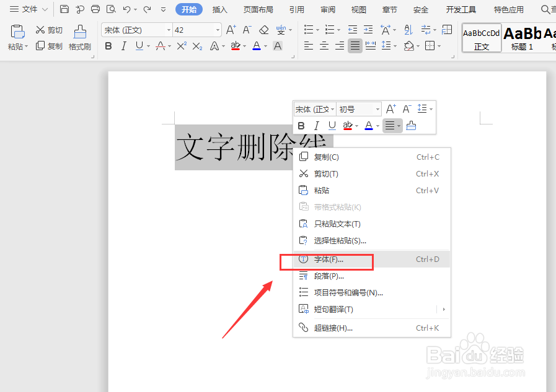Increase font size with the A+ icon
Image resolution: width=556 pixels, height=392 pixels.
pos(231,28)
